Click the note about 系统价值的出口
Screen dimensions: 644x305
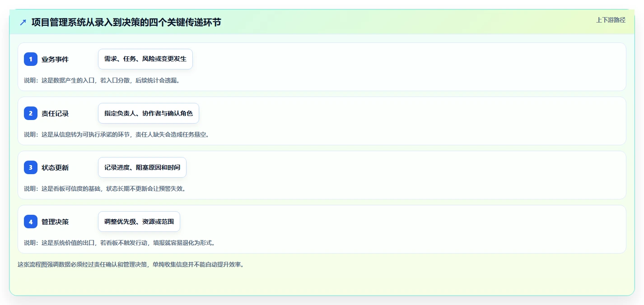(120, 243)
